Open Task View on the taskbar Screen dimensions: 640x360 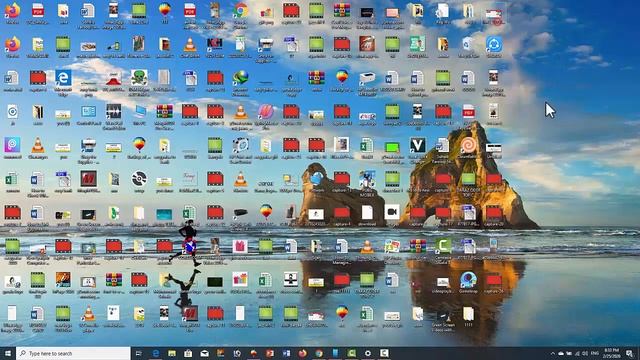click(x=138, y=353)
